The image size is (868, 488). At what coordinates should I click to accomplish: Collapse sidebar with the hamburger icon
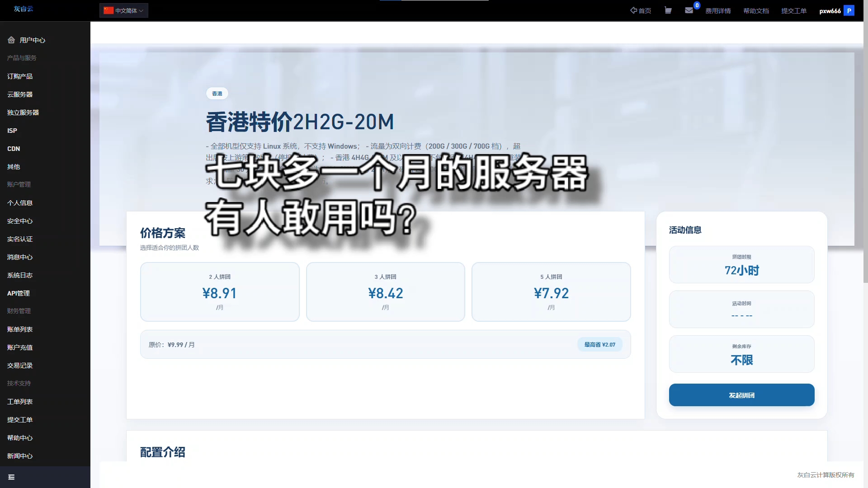coord(11,477)
